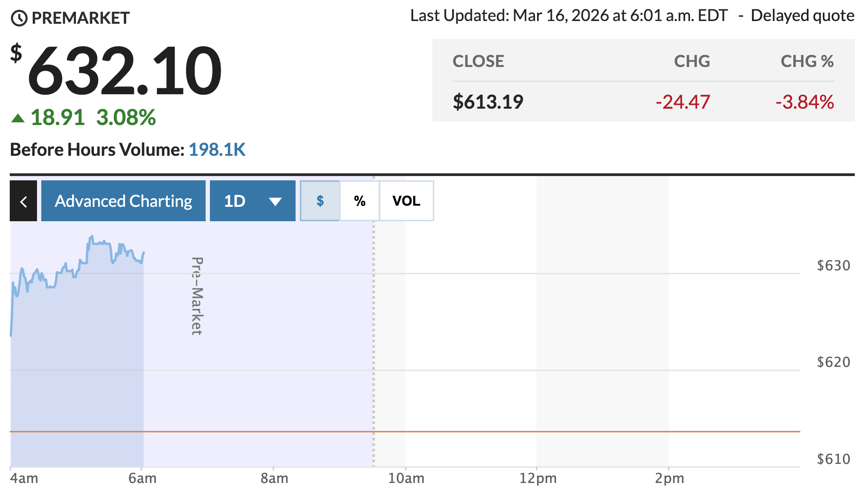Click the Last Updated timestamp text

(x=569, y=16)
